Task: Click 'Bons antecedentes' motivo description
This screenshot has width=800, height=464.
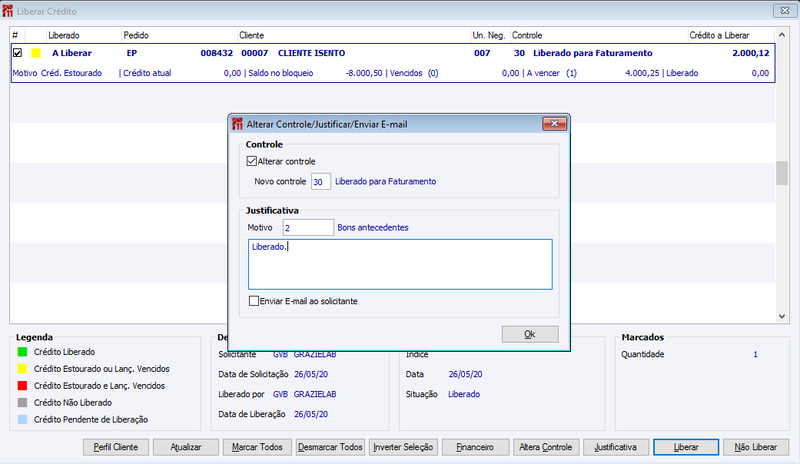Action: click(373, 228)
